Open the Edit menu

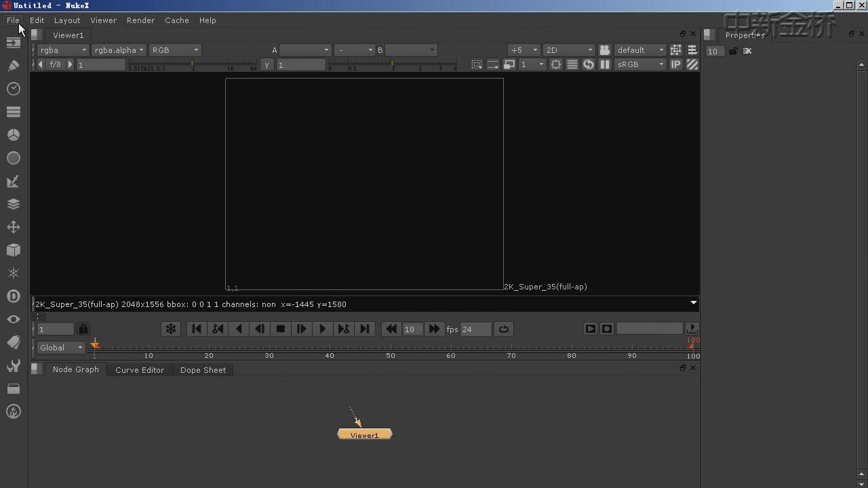coord(37,20)
